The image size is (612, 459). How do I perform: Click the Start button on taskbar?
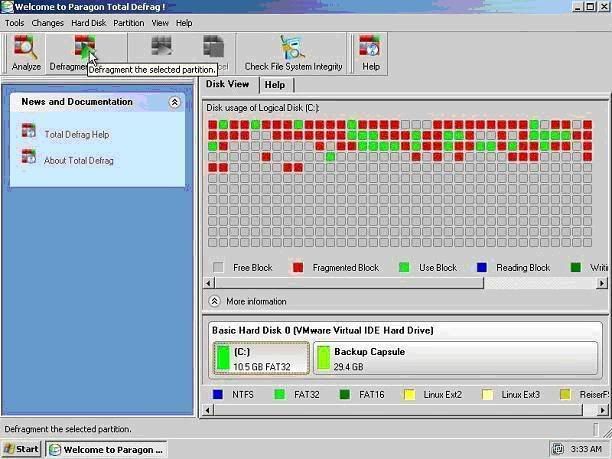pyautogui.click(x=21, y=449)
